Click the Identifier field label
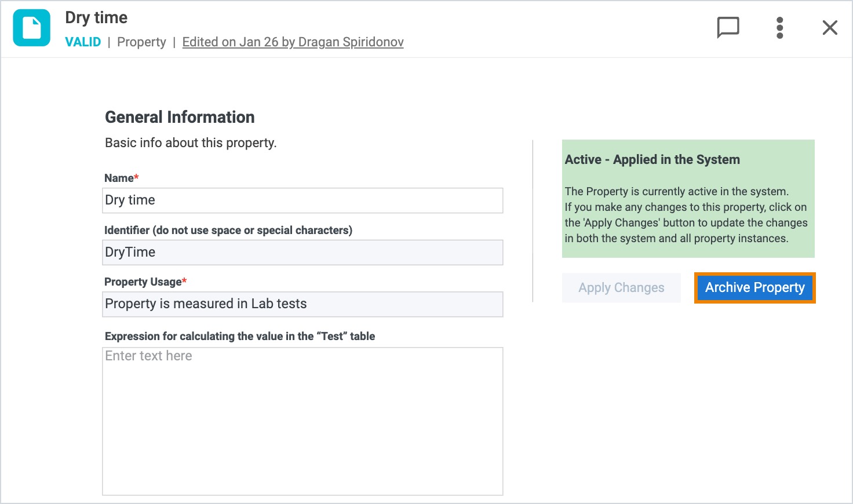 (228, 230)
